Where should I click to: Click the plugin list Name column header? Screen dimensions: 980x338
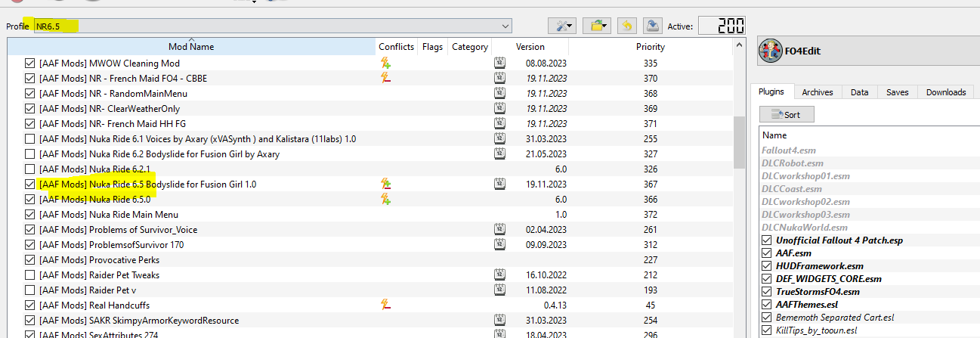point(869,135)
